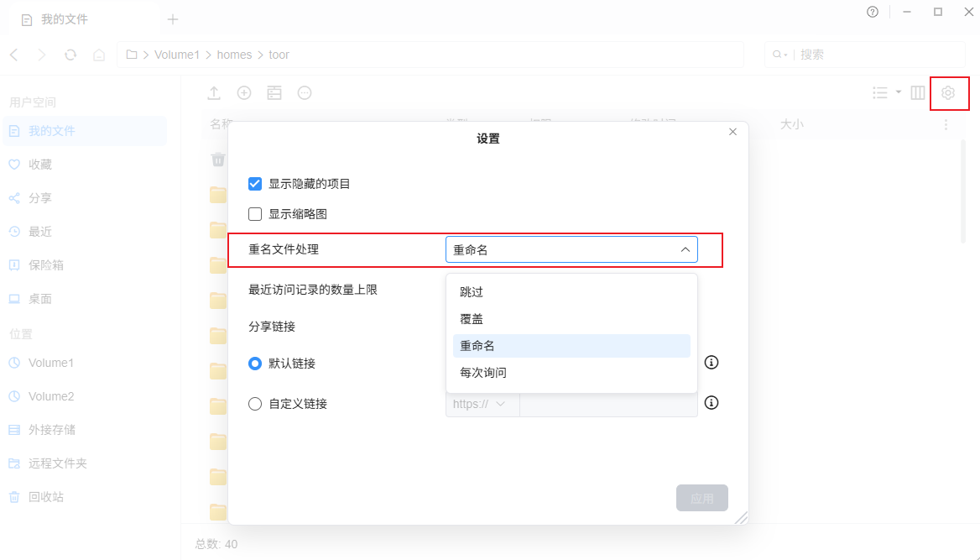Click info icon beside 默认链接
Image resolution: width=980 pixels, height=560 pixels.
712,363
